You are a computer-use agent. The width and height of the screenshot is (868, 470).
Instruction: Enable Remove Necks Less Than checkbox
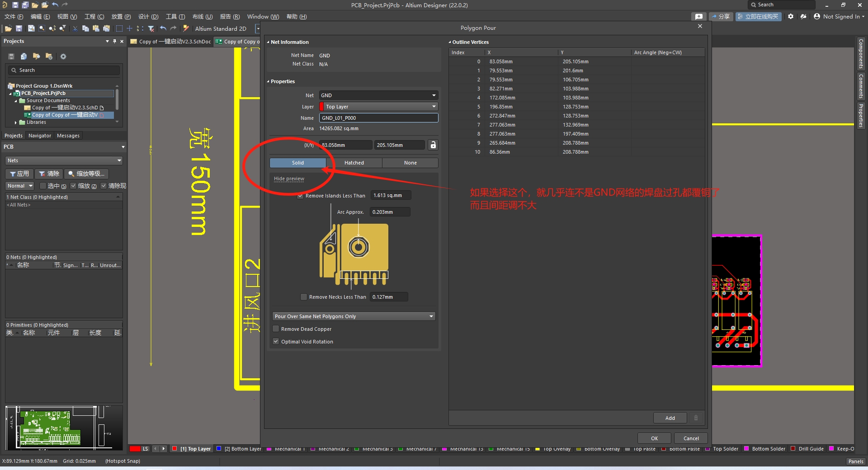tap(304, 297)
